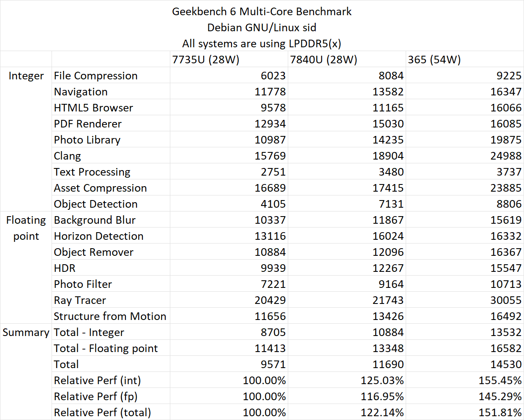Click the Text Processing row label
This screenshot has width=524, height=420.
click(x=92, y=172)
